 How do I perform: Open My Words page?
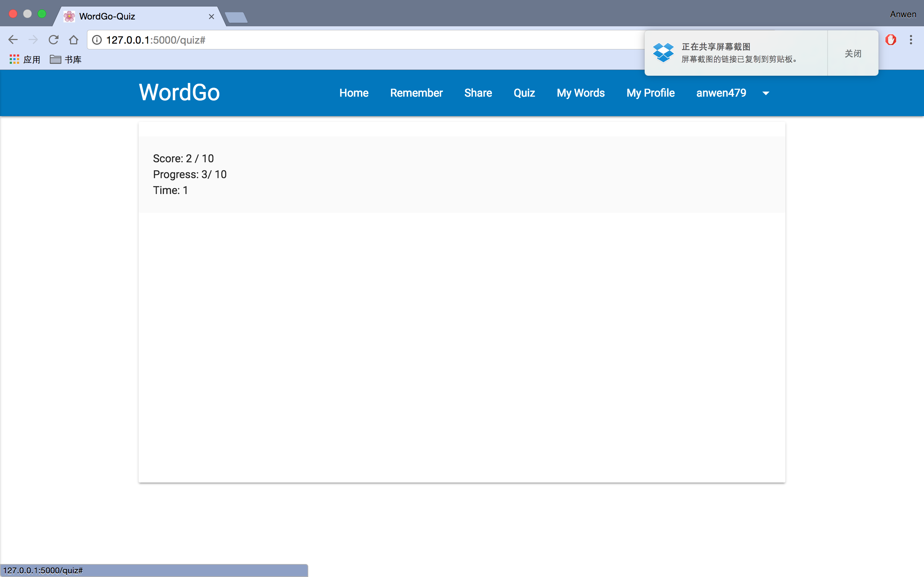(580, 93)
